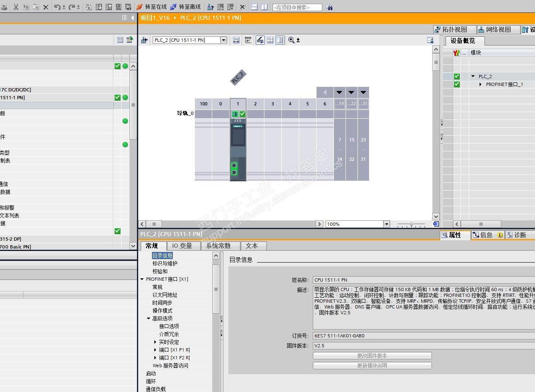
Task: Expand the 端口 [X1 P1 R] tree node
Action: (x=155, y=350)
